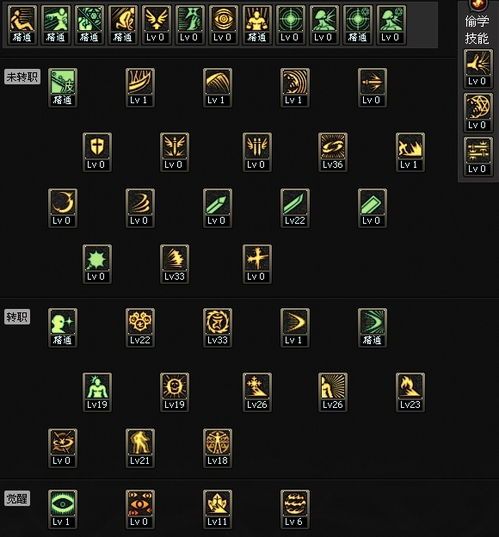Select the crescent moon skill icon
This screenshot has width=499, height=537.
pyautogui.click(x=62, y=208)
